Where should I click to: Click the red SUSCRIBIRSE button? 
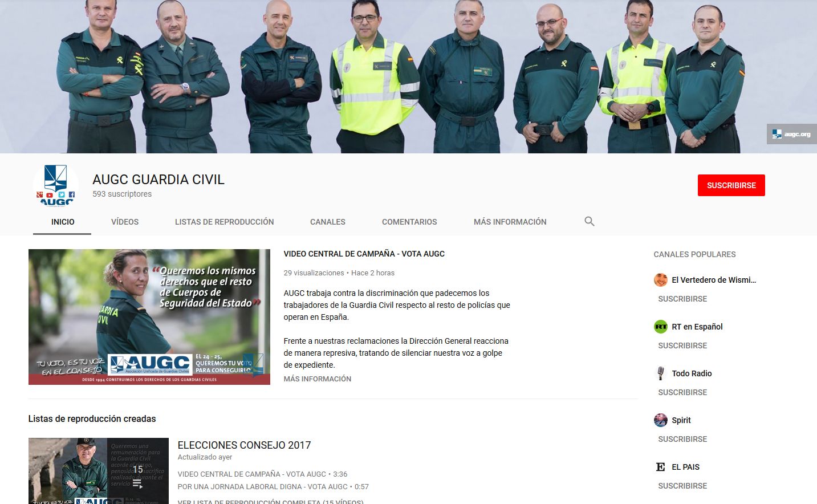click(x=731, y=185)
